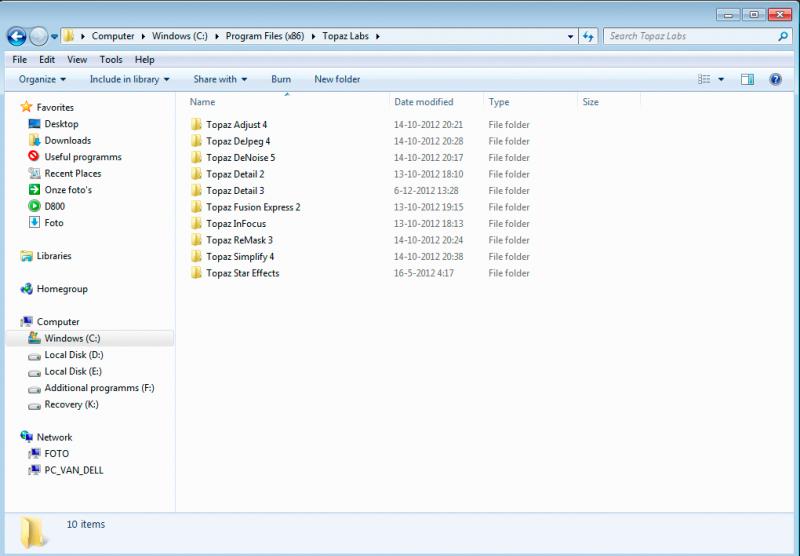800x556 pixels.
Task: Click the blue Help question mark icon
Action: click(x=776, y=79)
